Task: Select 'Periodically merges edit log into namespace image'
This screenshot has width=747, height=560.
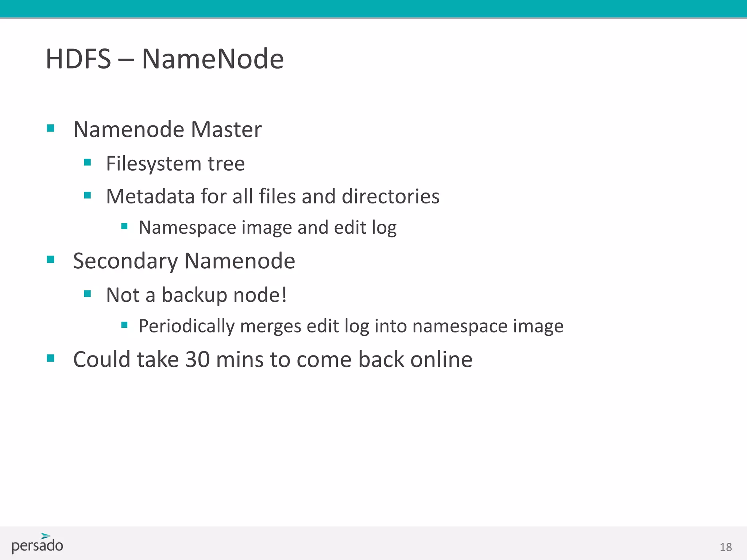Action: click(351, 326)
